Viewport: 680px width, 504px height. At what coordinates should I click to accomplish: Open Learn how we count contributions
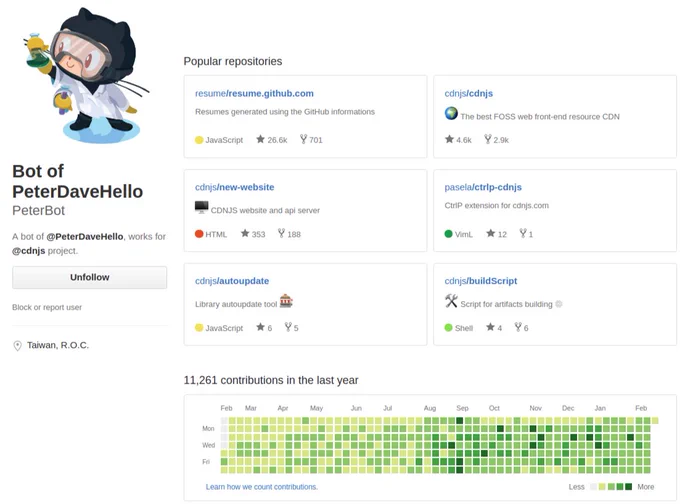click(x=262, y=487)
